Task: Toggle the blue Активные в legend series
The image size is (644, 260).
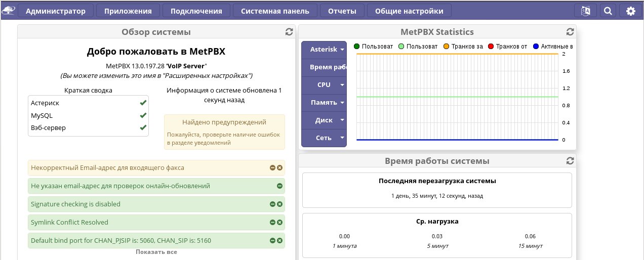Action: [536, 47]
